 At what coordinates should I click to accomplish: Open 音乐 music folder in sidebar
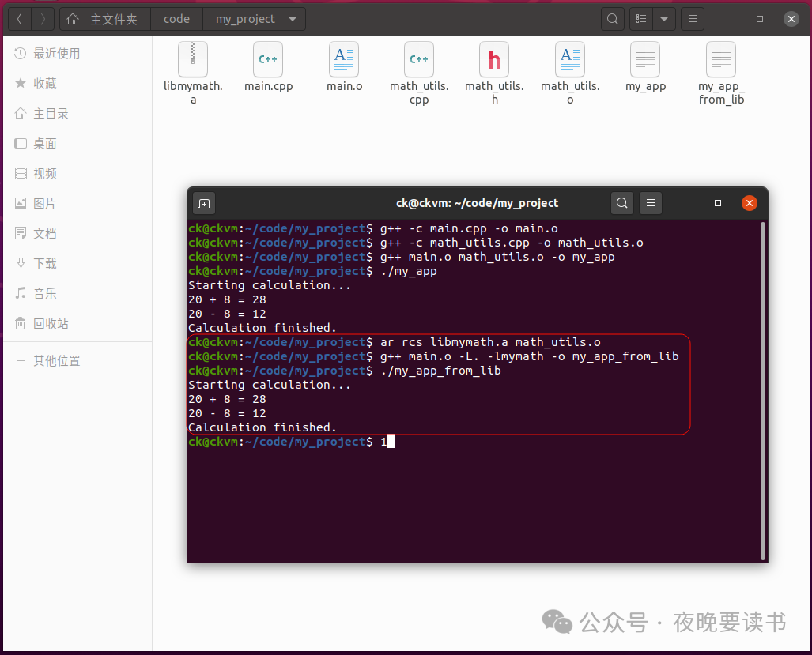click(77, 293)
